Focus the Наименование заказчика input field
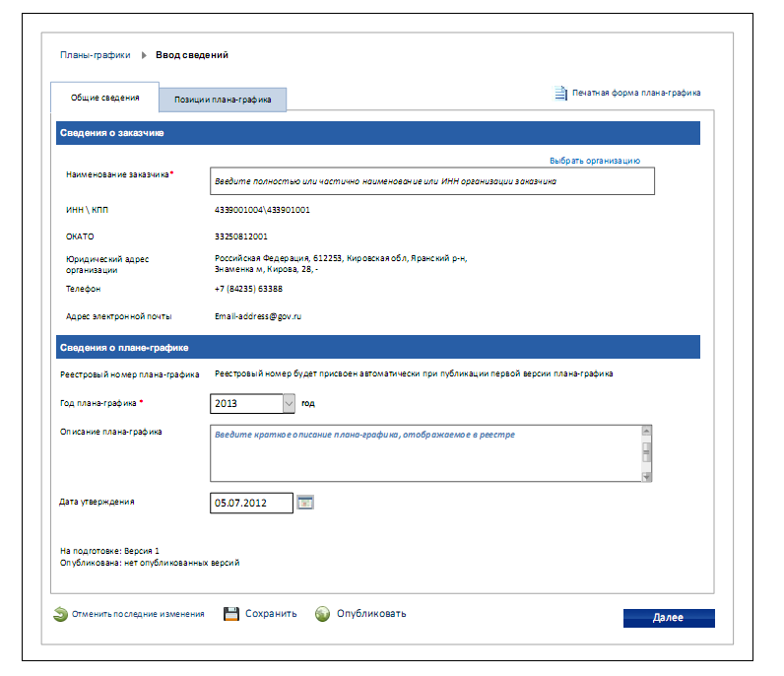The width and height of the screenshot is (784, 676). pos(432,181)
